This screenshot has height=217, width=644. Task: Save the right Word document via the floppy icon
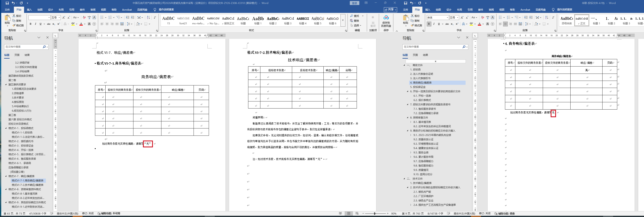coord(405,3)
